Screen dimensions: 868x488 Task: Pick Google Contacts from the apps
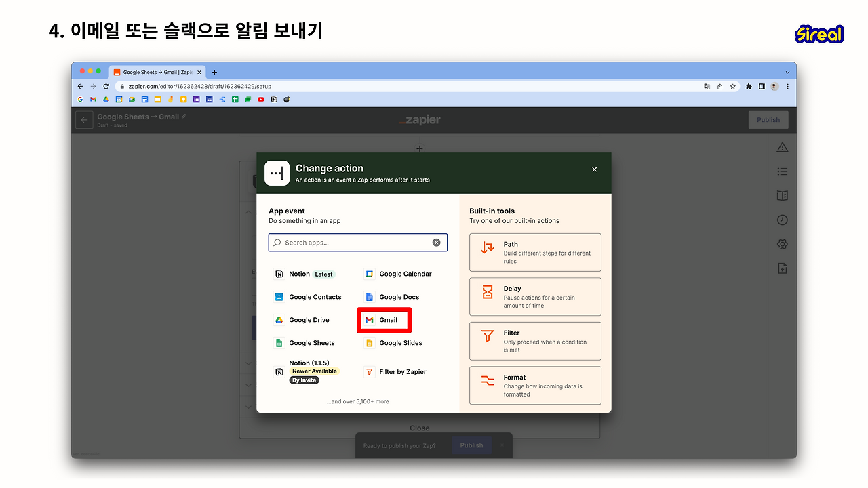[x=308, y=297]
